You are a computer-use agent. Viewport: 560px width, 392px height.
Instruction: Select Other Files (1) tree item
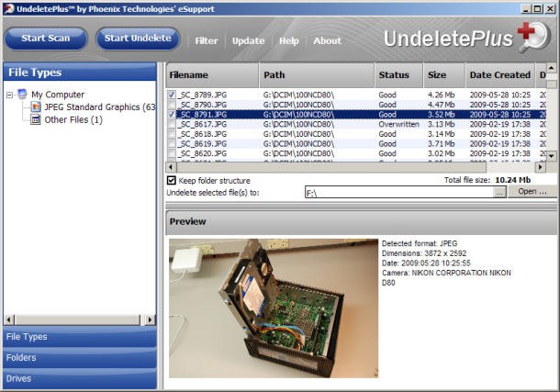[x=73, y=119]
